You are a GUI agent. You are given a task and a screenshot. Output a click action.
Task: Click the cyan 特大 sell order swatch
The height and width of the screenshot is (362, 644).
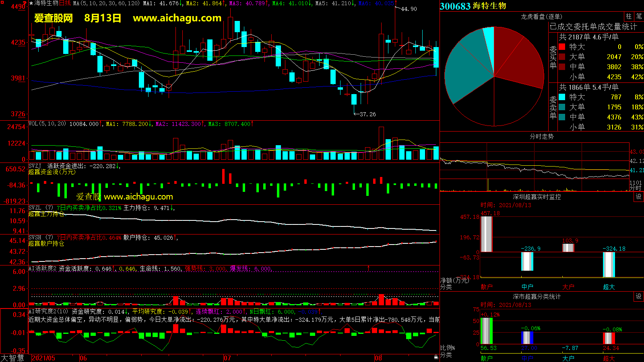[x=562, y=97]
